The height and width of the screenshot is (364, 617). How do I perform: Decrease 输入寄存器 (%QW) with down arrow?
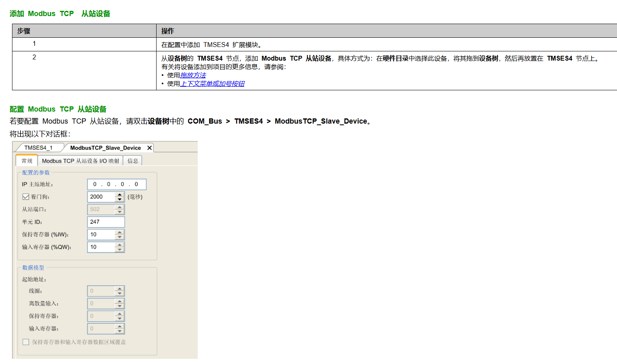(x=120, y=249)
